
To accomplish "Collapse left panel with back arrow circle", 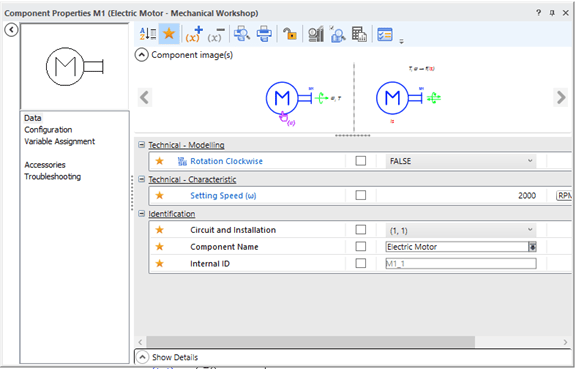I will (x=11, y=29).
